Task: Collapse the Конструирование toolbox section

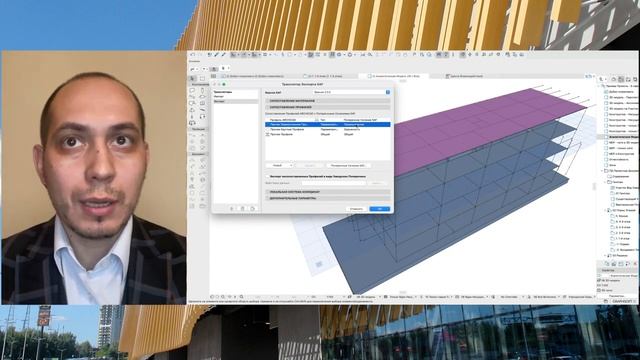Action: click(x=199, y=84)
